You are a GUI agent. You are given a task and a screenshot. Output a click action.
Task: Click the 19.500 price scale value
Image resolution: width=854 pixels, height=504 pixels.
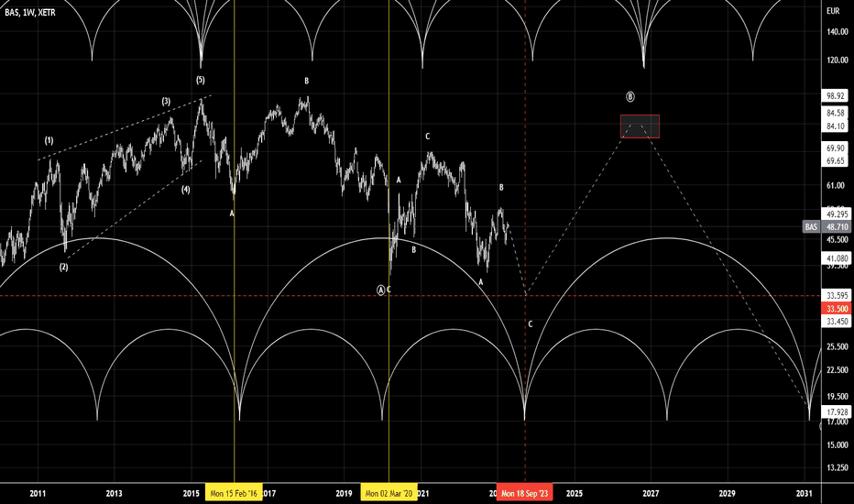tap(838, 397)
